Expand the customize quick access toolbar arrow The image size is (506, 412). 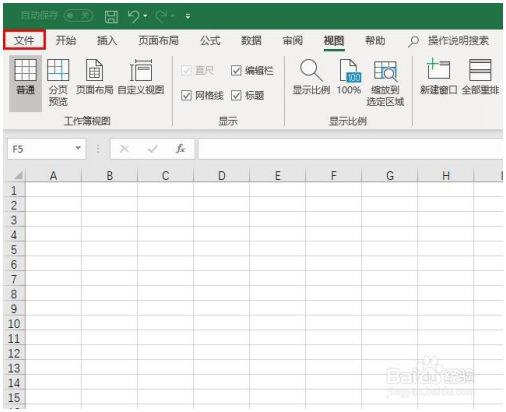(x=188, y=16)
